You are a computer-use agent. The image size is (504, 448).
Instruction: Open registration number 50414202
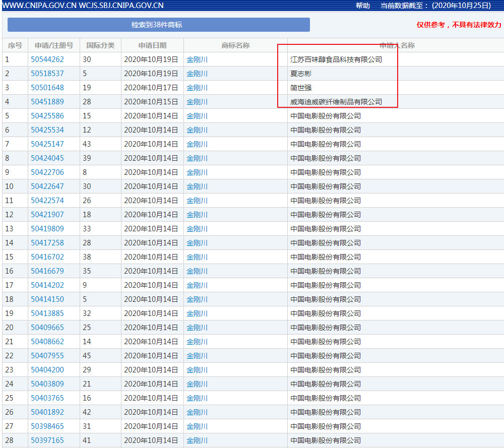click(x=47, y=285)
